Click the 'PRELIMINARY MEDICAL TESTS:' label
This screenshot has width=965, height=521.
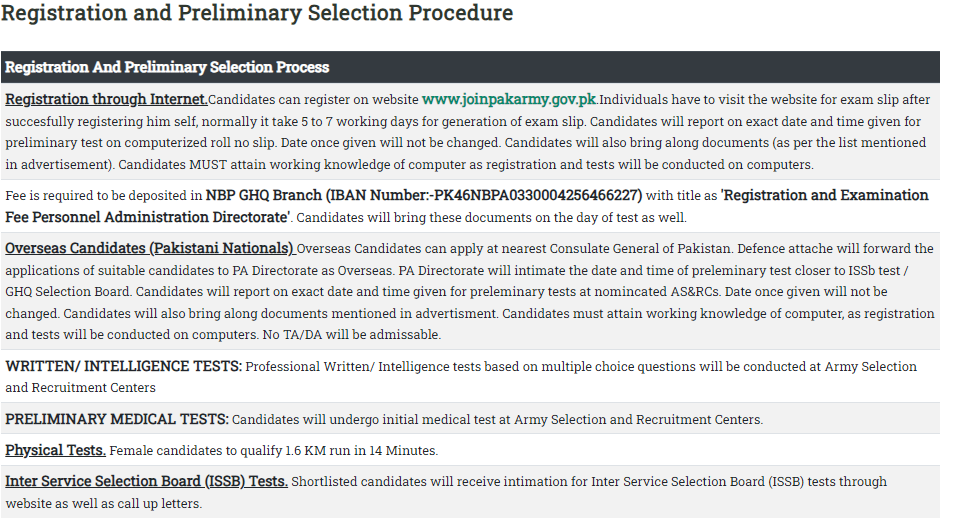(117, 419)
